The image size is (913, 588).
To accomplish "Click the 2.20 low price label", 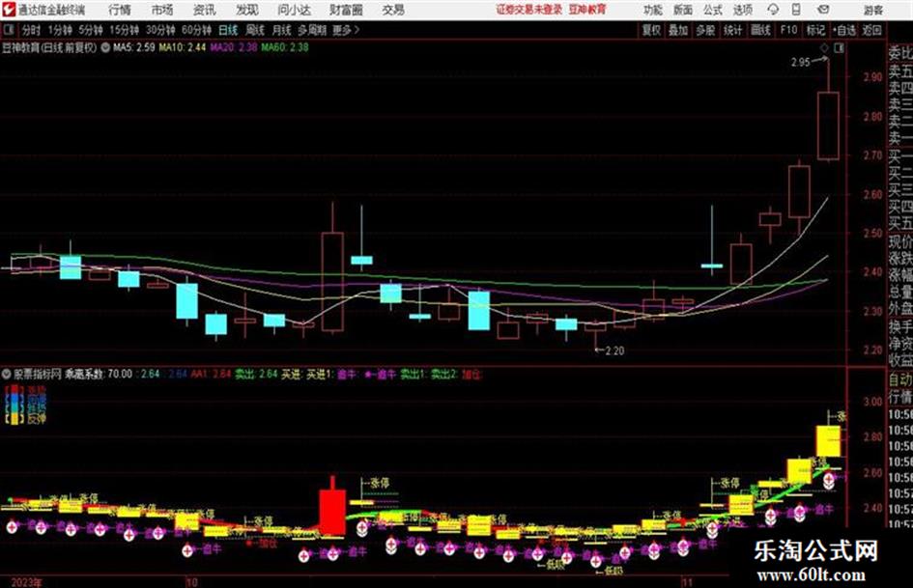I will [x=614, y=350].
